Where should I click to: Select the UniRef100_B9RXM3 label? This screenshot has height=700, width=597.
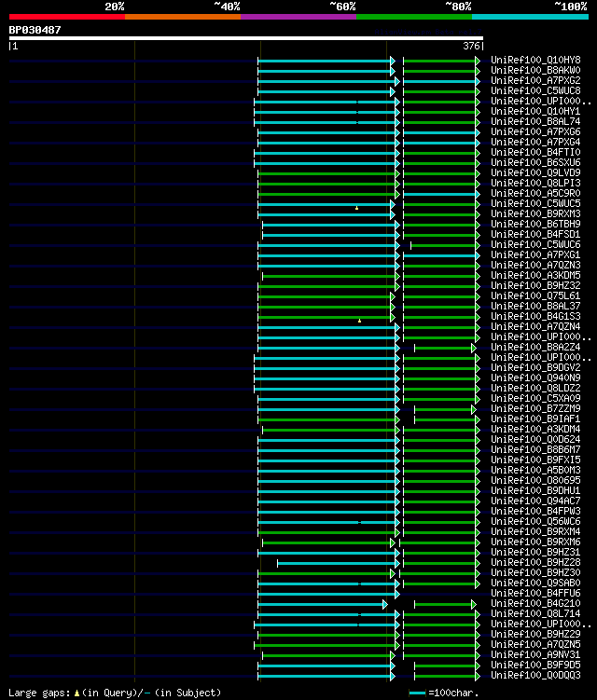click(x=535, y=213)
